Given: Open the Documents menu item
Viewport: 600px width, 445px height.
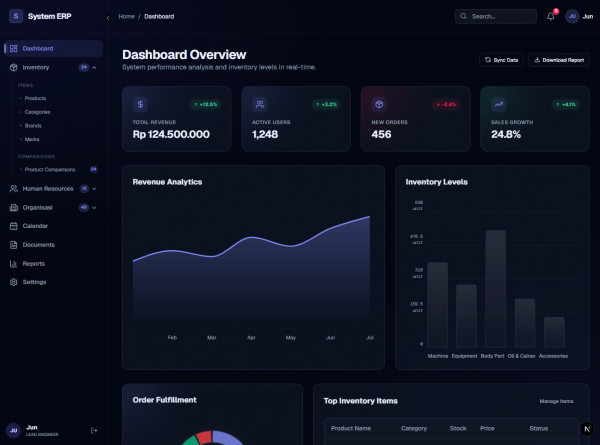Looking at the screenshot, I should (x=39, y=245).
